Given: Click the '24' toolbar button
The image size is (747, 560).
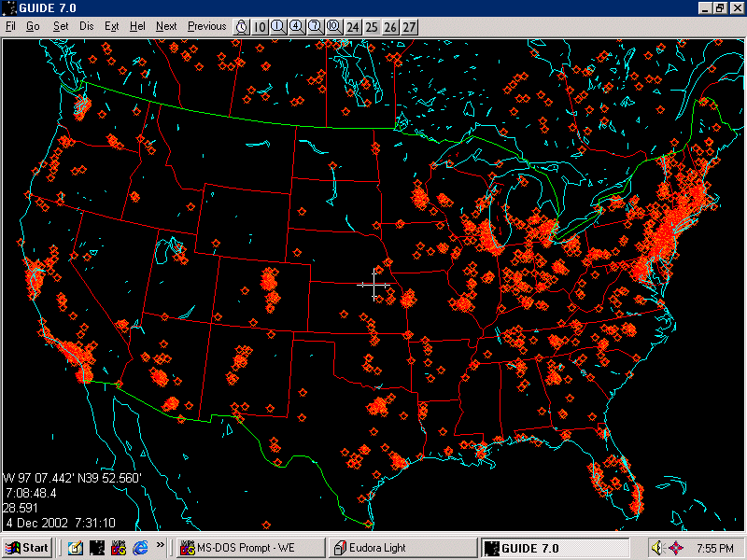Looking at the screenshot, I should 353,26.
